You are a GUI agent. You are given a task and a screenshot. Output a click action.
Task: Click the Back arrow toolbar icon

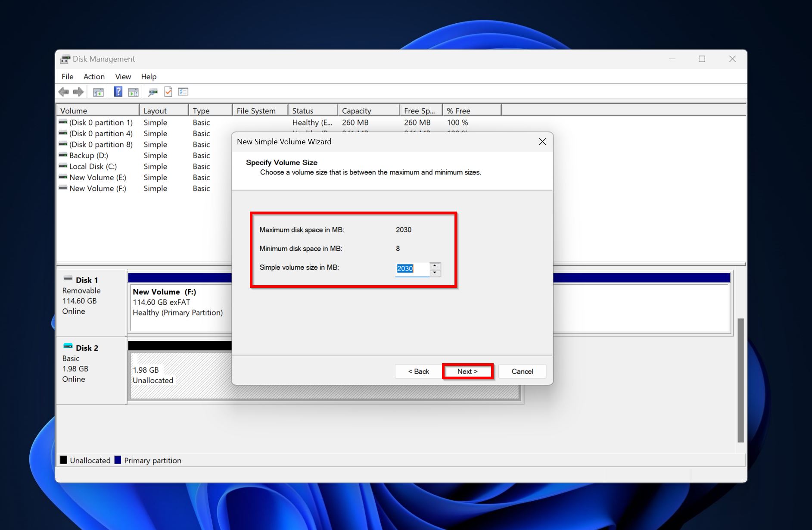64,92
